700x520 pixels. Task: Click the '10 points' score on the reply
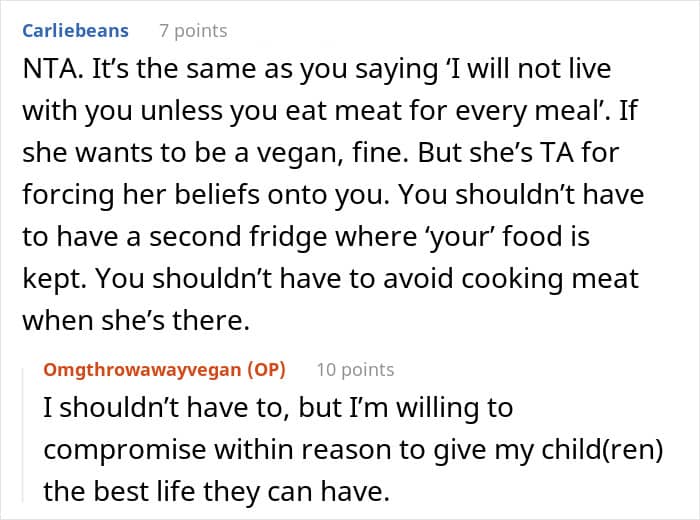[x=355, y=369]
